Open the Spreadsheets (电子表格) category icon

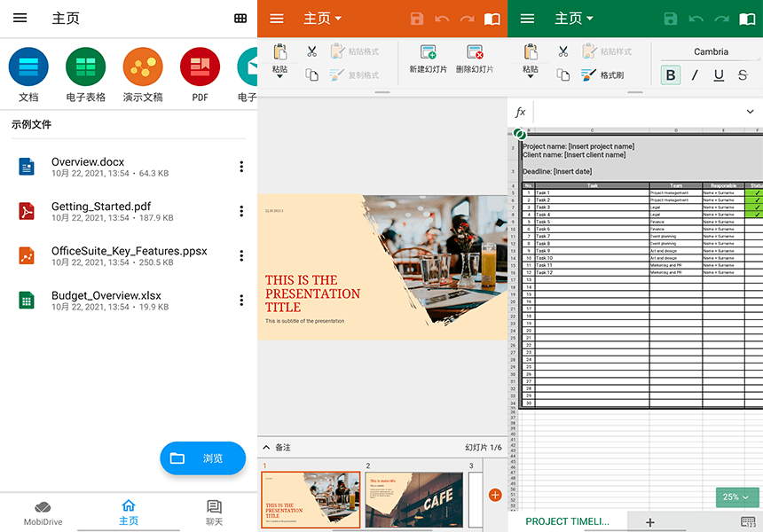85,67
